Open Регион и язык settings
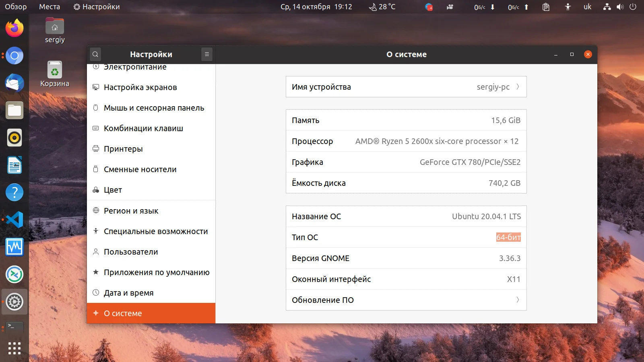Viewport: 644px width, 362px height. pyautogui.click(x=151, y=211)
